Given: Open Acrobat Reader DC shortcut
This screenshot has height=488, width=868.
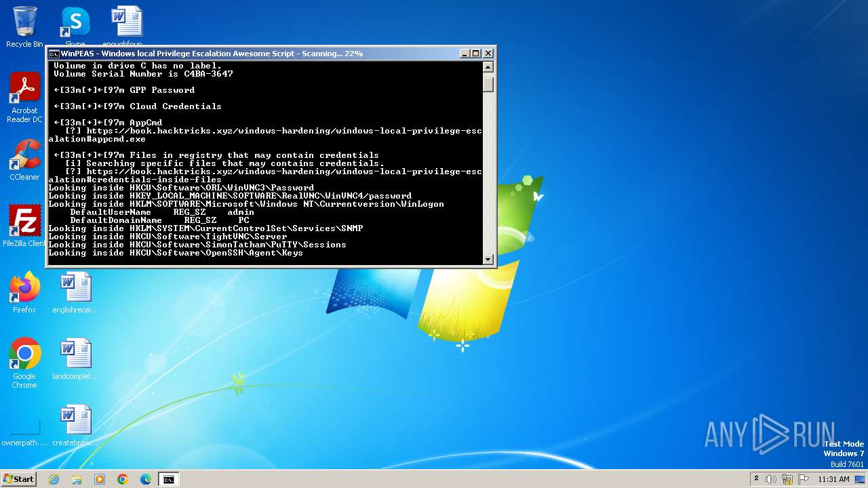Looking at the screenshot, I should click(x=24, y=98).
